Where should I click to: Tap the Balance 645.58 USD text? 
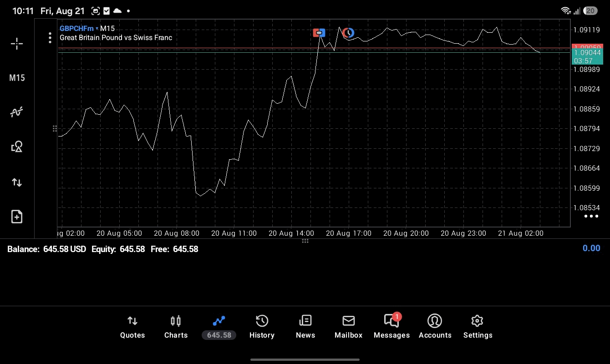[46, 249]
